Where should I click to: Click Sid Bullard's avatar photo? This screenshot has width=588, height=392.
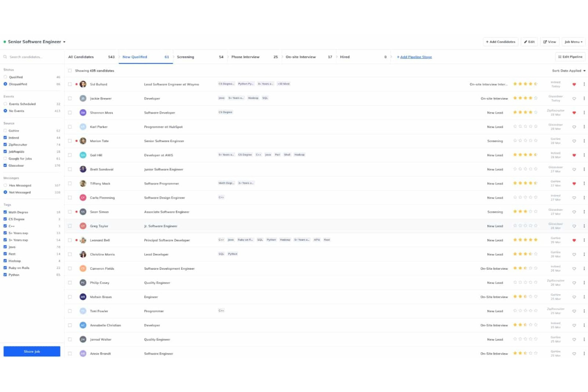pos(83,84)
